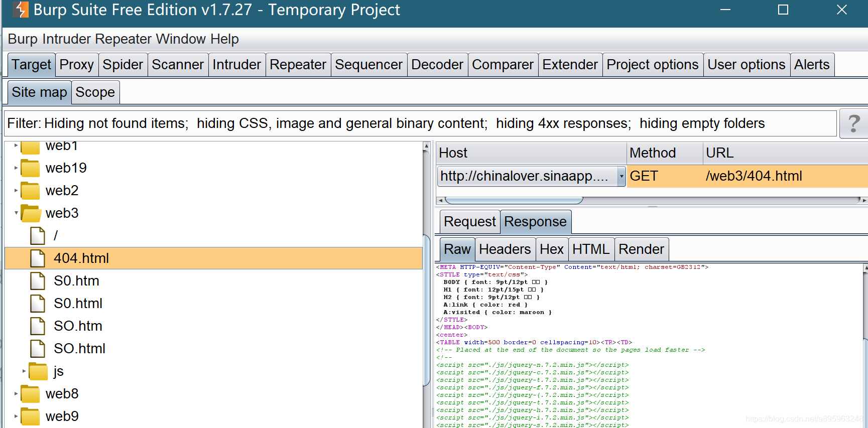
Task: Show the Hex view of the response
Action: pos(552,249)
